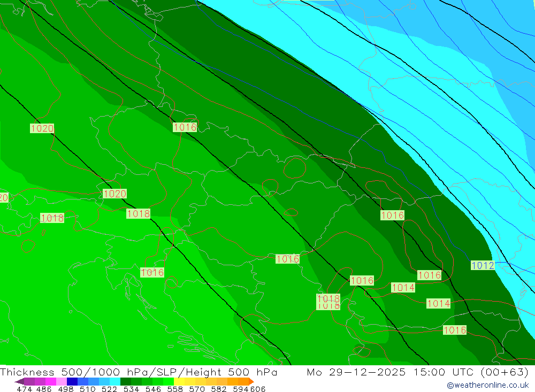Click the 606 legend value
The height and width of the screenshot is (392, 535).
point(258,389)
